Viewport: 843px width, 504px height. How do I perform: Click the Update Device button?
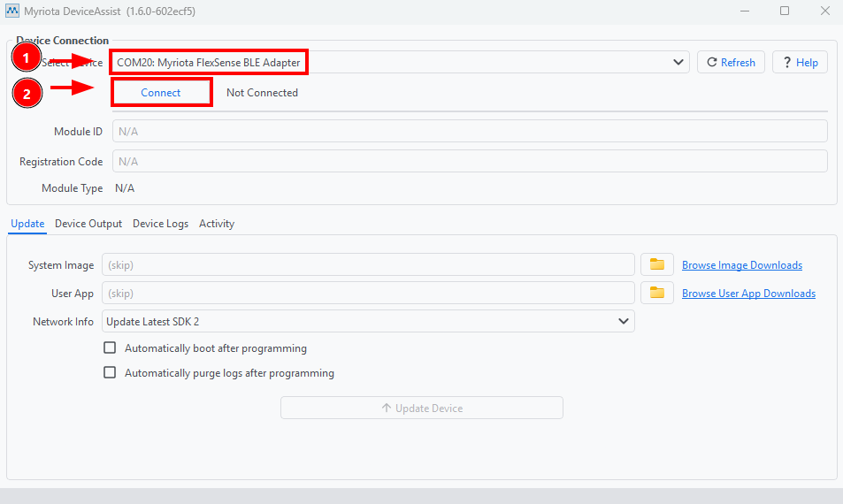[422, 408]
